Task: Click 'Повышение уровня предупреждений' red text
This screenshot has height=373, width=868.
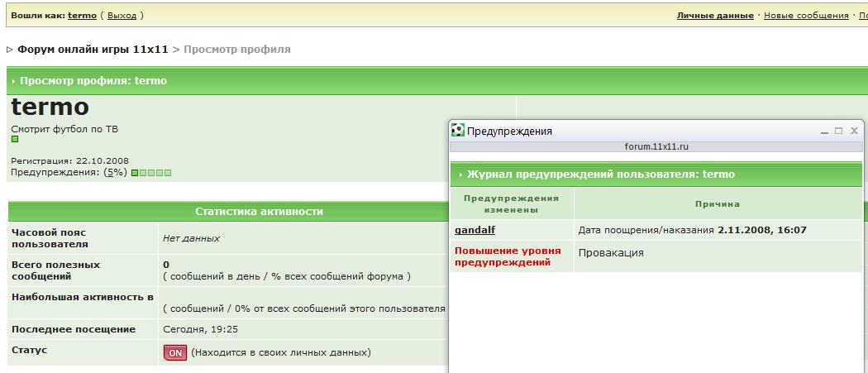Action: tap(508, 256)
